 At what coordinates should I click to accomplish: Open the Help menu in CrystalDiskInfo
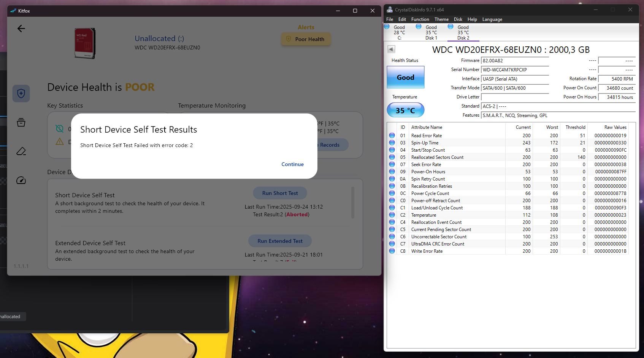pyautogui.click(x=472, y=19)
